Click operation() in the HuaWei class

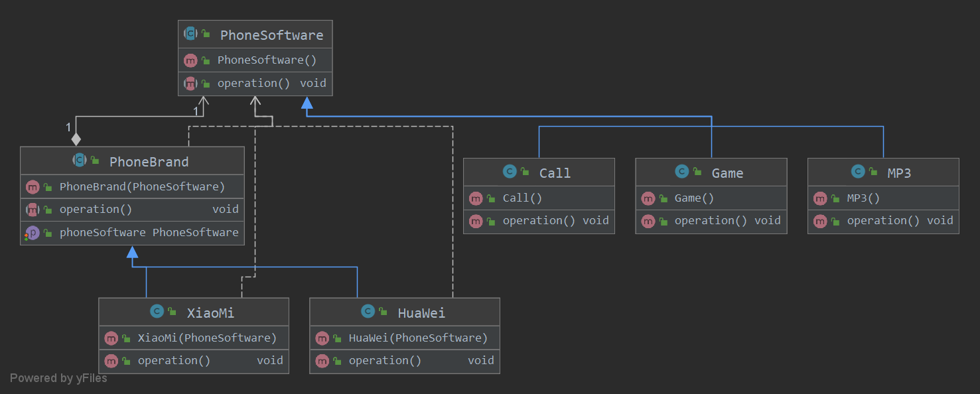tap(385, 360)
